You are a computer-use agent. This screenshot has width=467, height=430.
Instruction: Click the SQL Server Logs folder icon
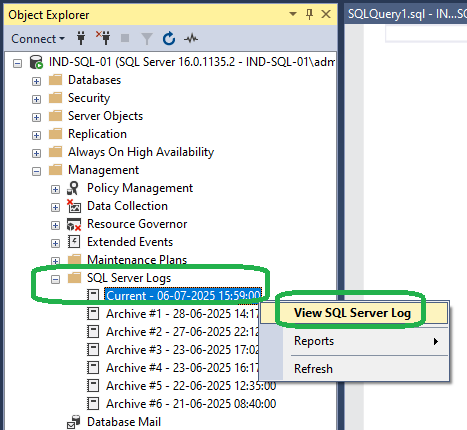point(74,278)
